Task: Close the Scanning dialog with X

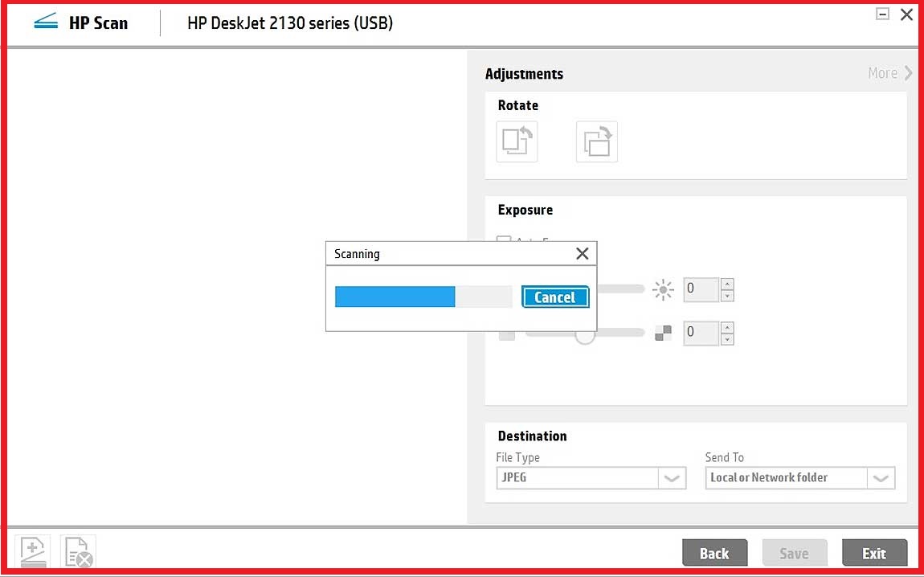Action: [583, 254]
